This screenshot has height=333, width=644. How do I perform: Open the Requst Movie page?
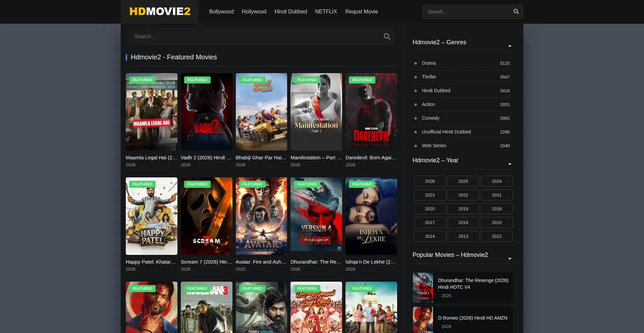[x=362, y=11]
